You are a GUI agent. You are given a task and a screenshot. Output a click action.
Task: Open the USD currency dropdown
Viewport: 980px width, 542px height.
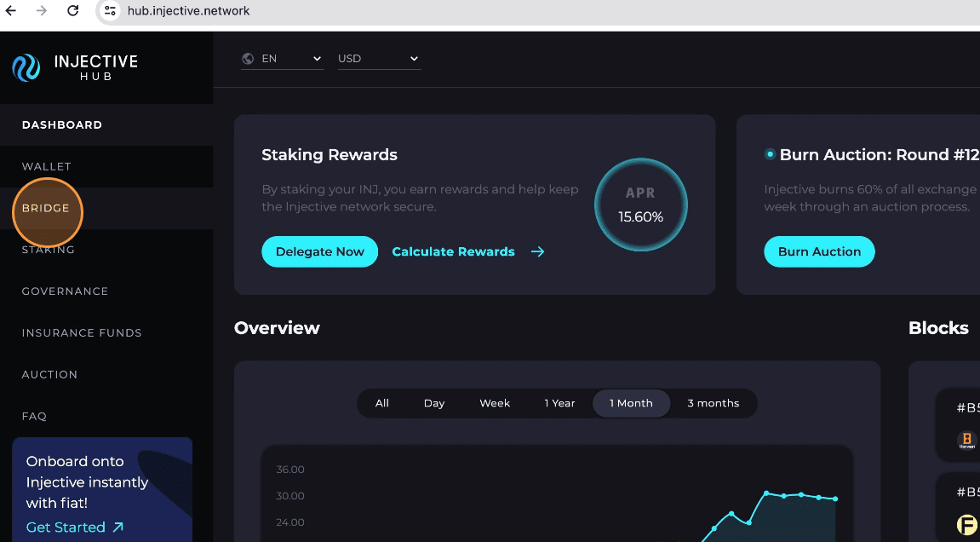379,58
